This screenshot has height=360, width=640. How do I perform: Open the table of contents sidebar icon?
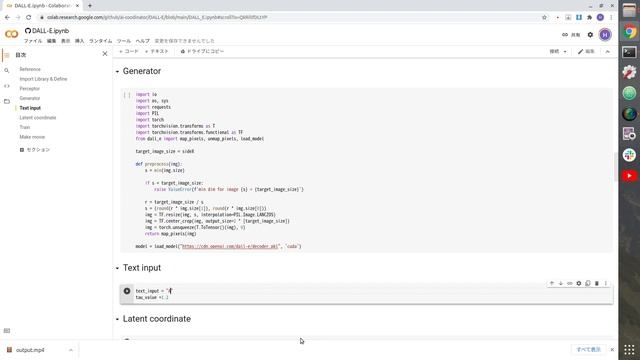pyautogui.click(x=7, y=55)
